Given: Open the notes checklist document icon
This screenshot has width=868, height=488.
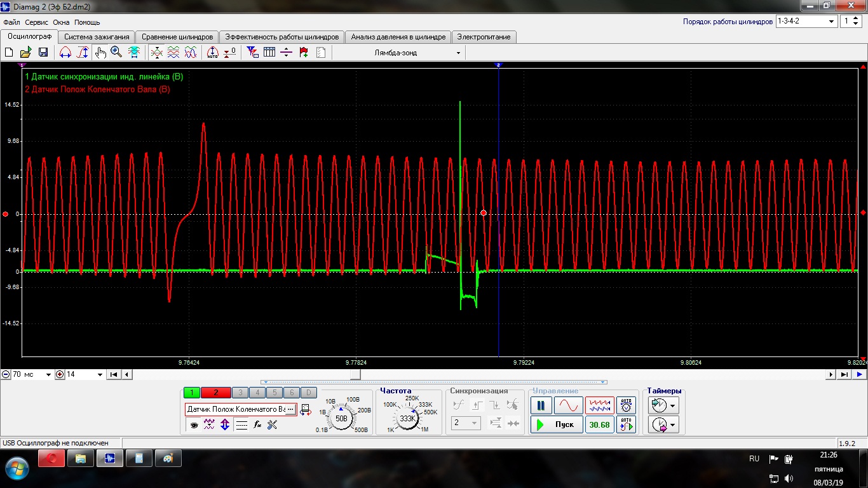Looking at the screenshot, I should click(x=321, y=52).
